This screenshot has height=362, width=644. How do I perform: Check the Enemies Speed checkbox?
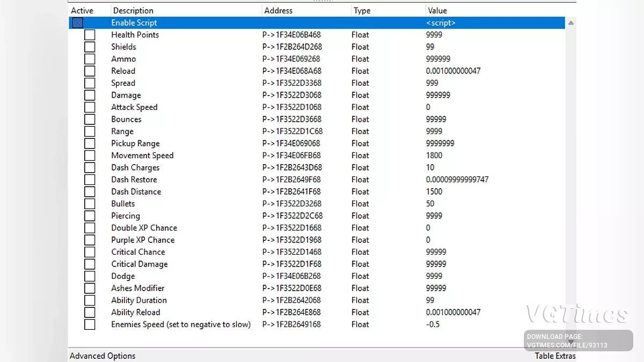click(x=90, y=324)
